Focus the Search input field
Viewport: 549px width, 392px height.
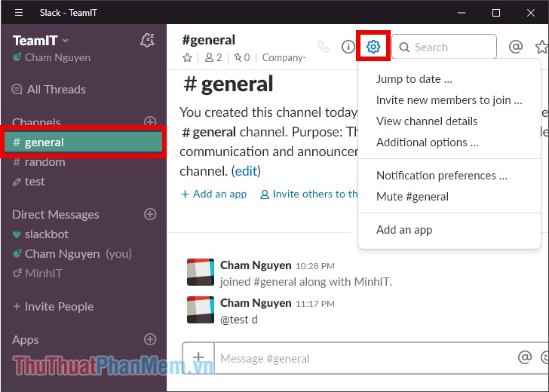(x=444, y=47)
